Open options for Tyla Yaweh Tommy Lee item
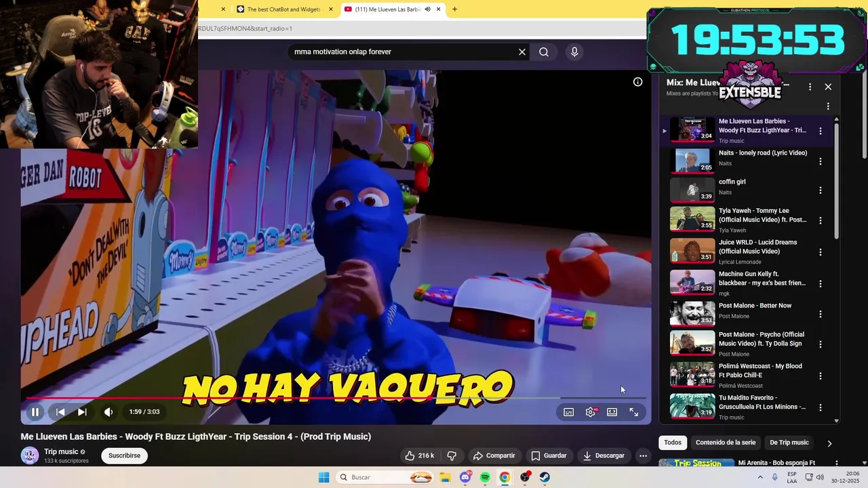Viewport: 868px width, 488px height. pyautogui.click(x=821, y=220)
